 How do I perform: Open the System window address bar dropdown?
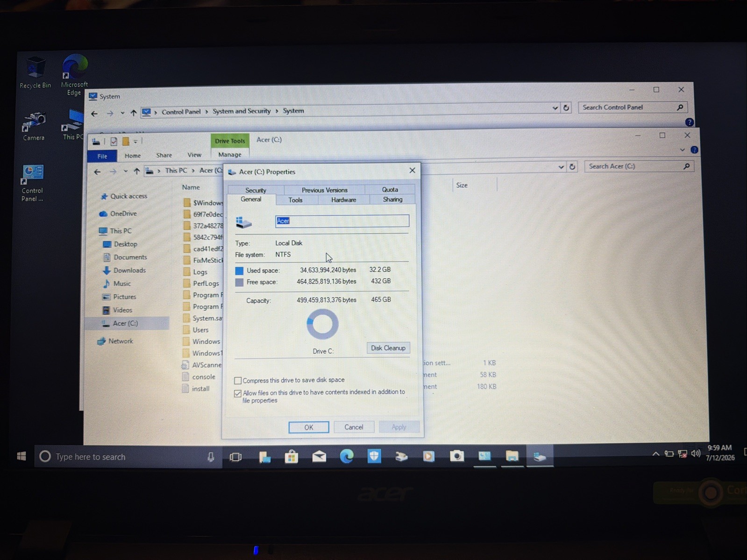point(555,108)
